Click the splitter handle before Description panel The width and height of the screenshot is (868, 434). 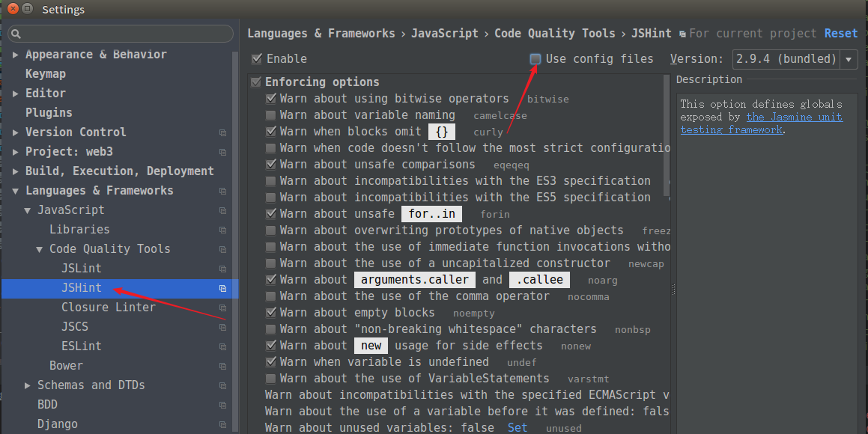673,289
